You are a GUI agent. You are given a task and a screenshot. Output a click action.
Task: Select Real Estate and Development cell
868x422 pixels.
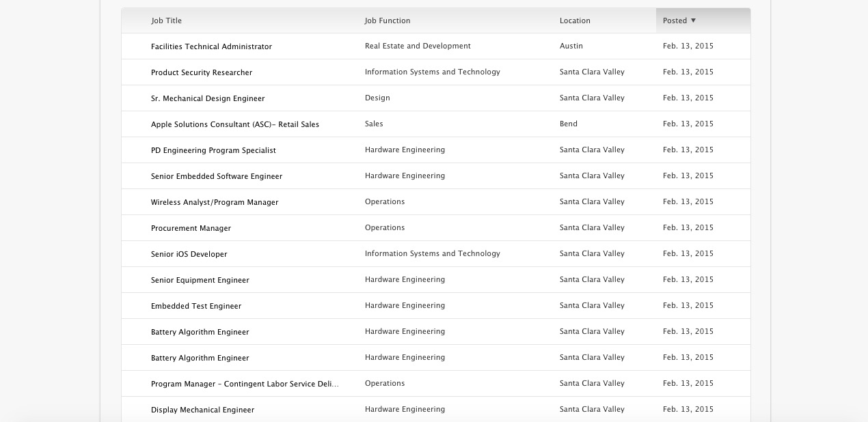pos(418,46)
